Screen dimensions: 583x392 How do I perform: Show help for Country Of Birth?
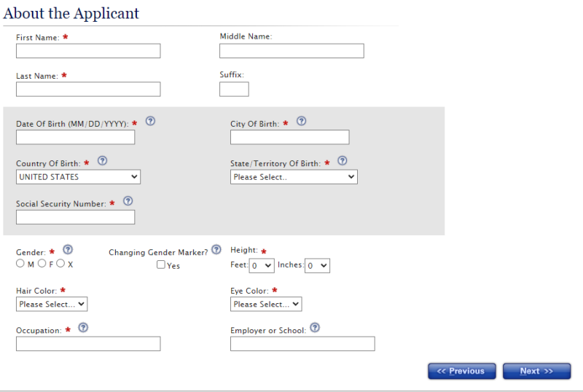103,161
